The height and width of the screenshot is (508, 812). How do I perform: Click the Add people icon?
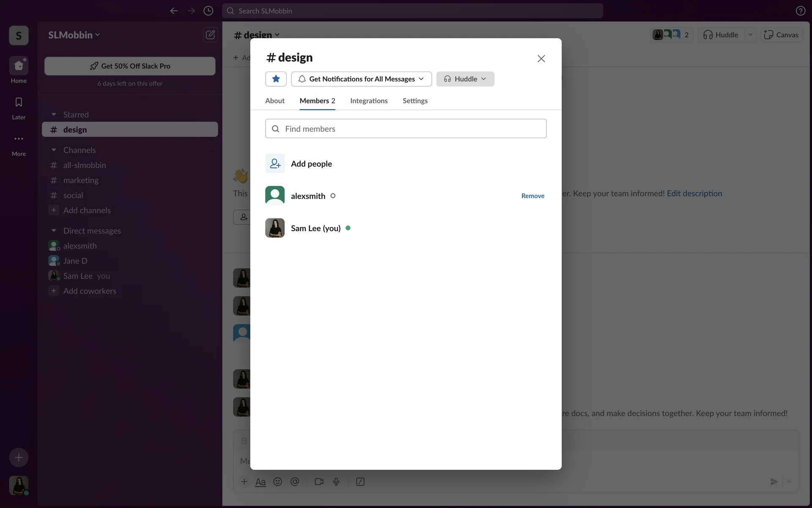[275, 163]
